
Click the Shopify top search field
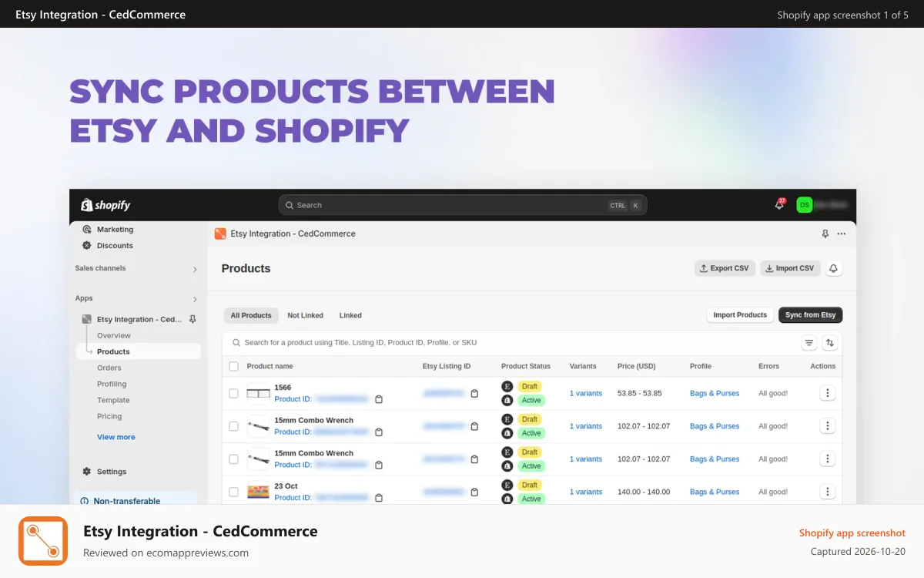(x=462, y=205)
